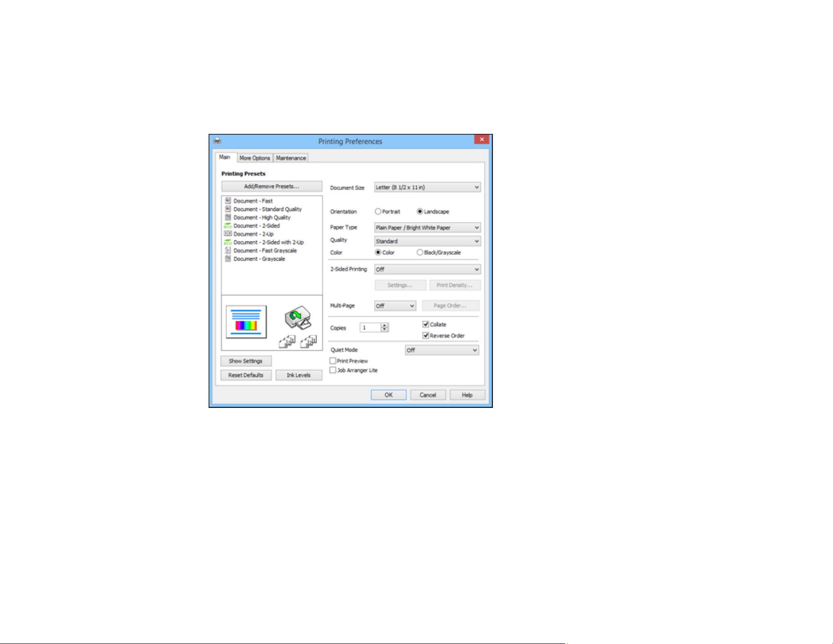Open the 2-Sided Printing dropdown
This screenshot has height=644, width=833.
[x=427, y=269]
